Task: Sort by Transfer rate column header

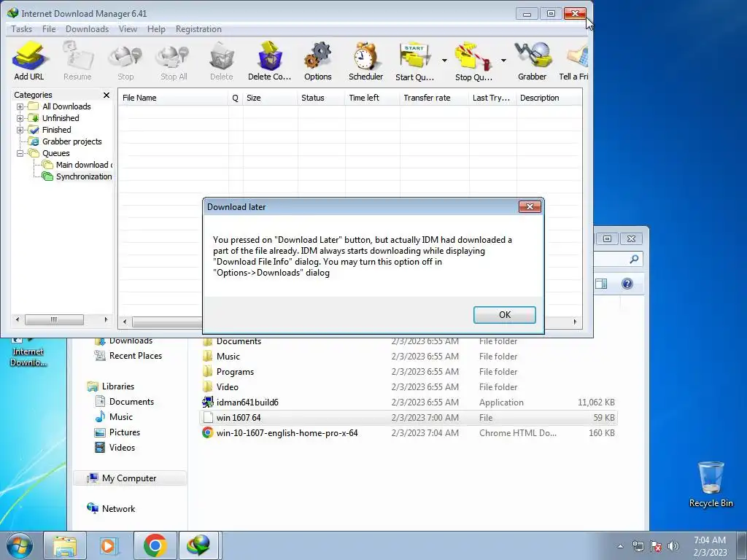Action: click(x=435, y=98)
